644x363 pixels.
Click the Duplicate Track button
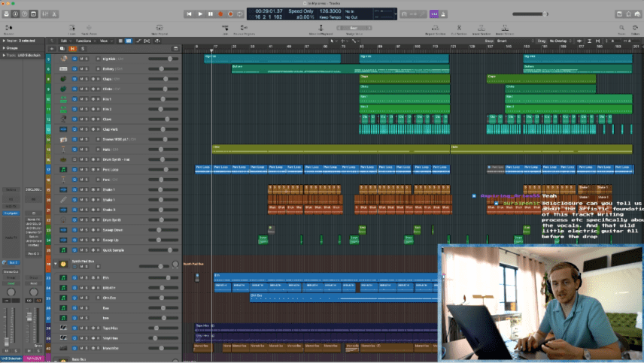click(62, 49)
